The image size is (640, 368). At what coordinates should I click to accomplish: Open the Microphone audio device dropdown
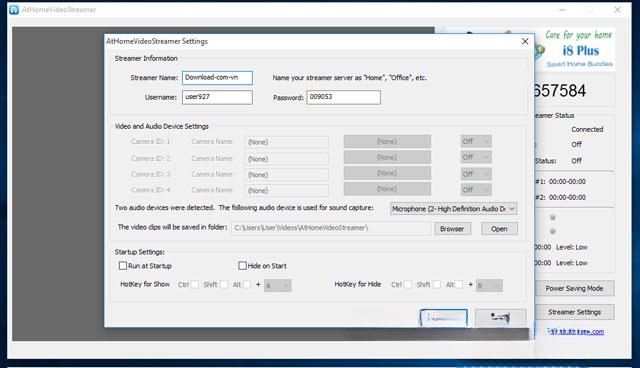pyautogui.click(x=453, y=208)
